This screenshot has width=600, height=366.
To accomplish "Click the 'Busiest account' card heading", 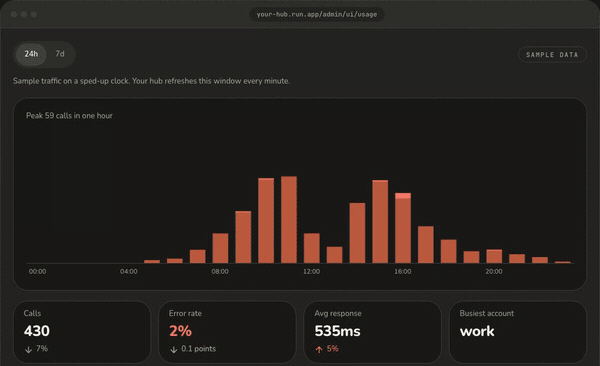I will [x=487, y=313].
